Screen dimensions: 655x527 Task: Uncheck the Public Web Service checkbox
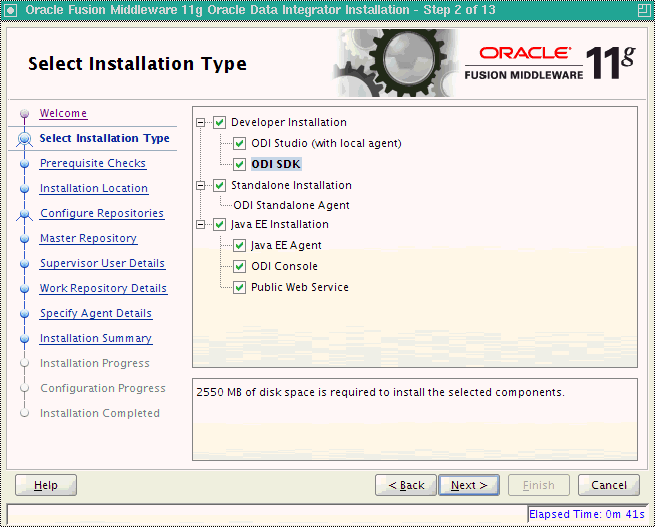pos(239,287)
